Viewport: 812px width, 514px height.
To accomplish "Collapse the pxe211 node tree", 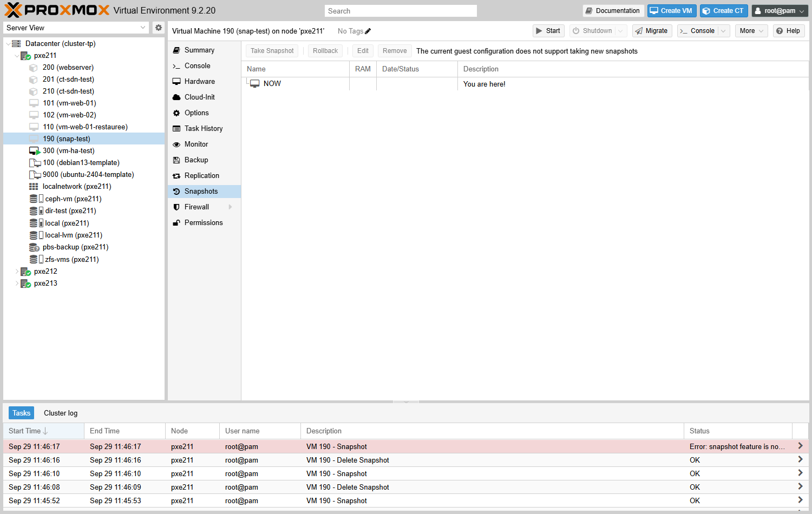I will (17, 56).
